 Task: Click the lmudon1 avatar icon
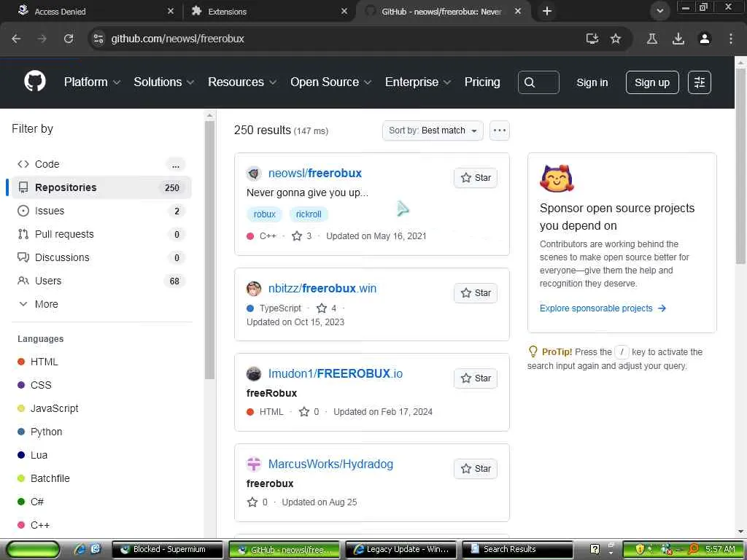click(254, 374)
